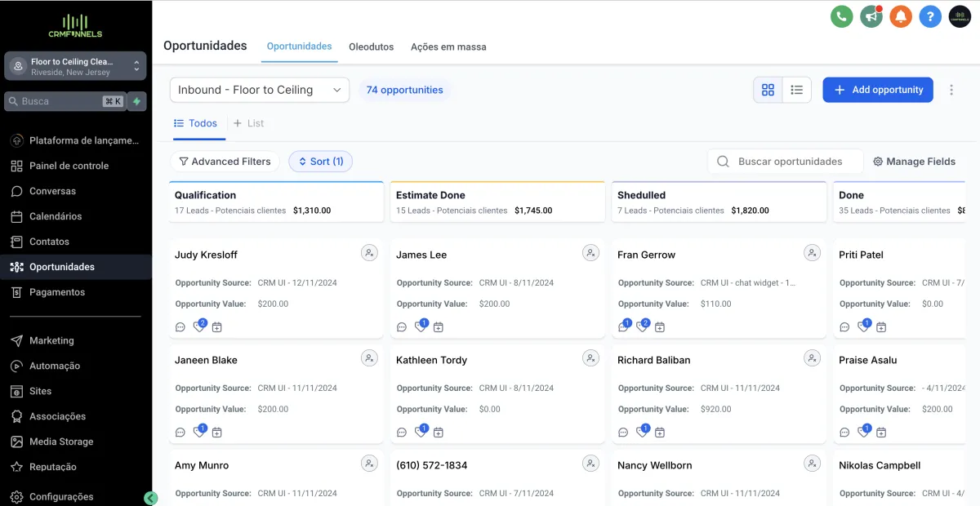Click the tags icon on Kathleen Tordy card
Viewport: 980px width, 506px height.
pos(420,433)
